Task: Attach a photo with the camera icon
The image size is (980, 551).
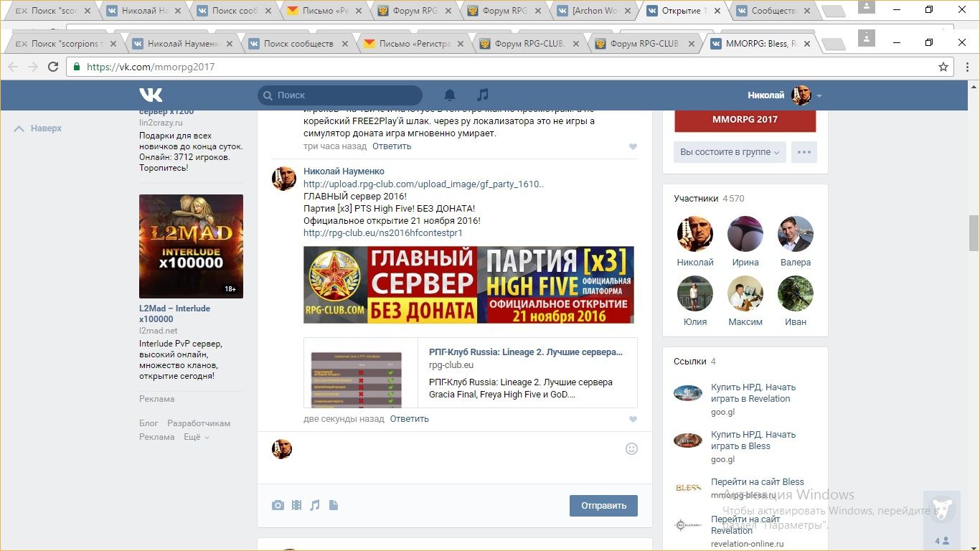Action: pos(278,505)
